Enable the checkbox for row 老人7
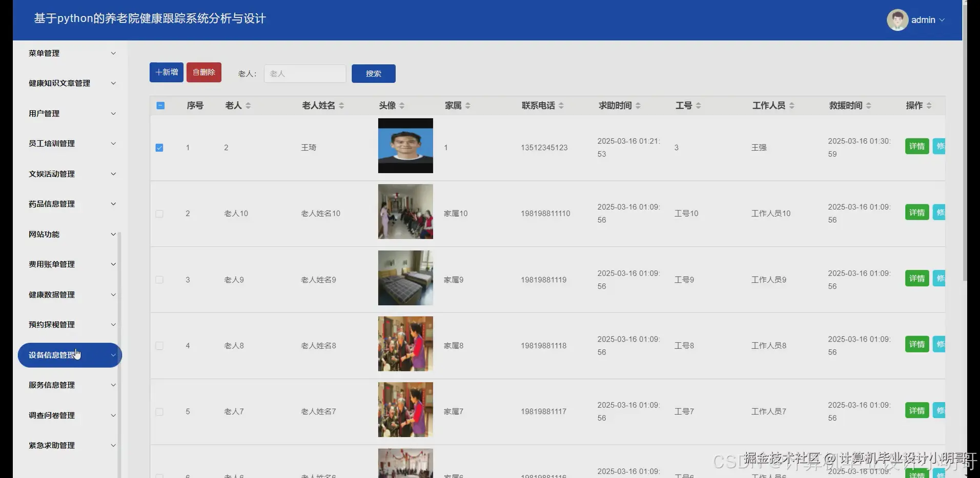980x478 pixels. tap(159, 412)
